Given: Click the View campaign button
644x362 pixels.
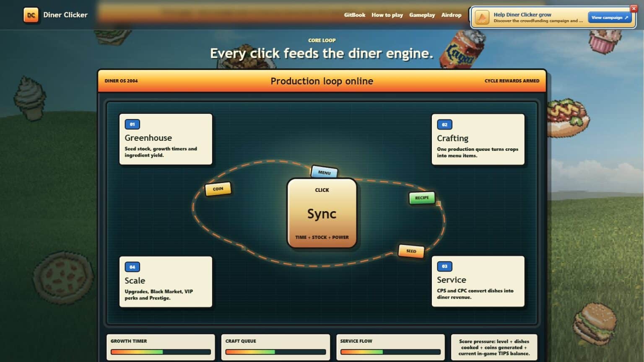Looking at the screenshot, I should [610, 18].
